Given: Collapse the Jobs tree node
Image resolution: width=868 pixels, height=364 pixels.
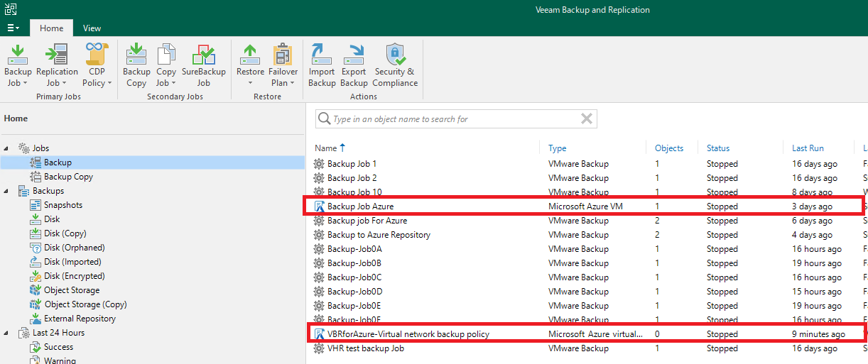Looking at the screenshot, I should pos(6,148).
